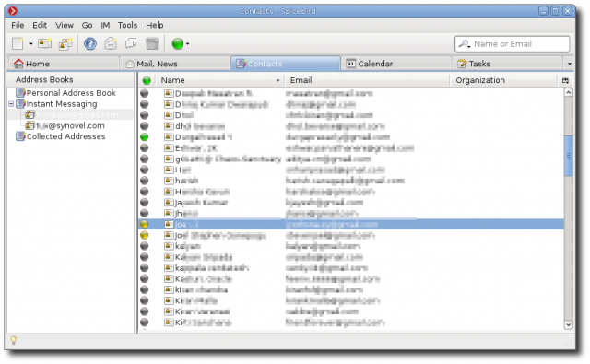
Task: Switch to the Home tab
Action: (x=64, y=64)
